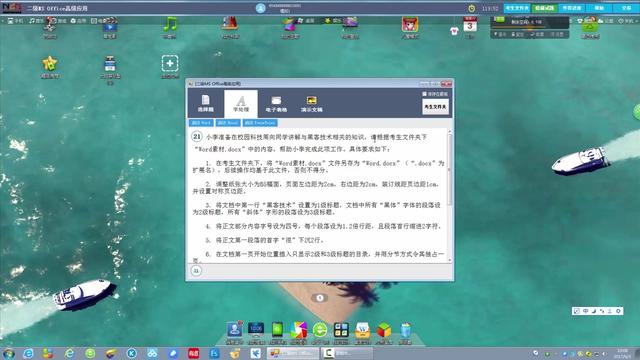Click the scroll-down arrow of question panel

[450, 260]
